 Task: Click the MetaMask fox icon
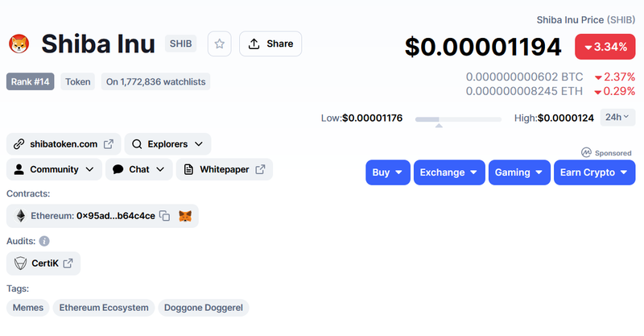[x=185, y=216]
